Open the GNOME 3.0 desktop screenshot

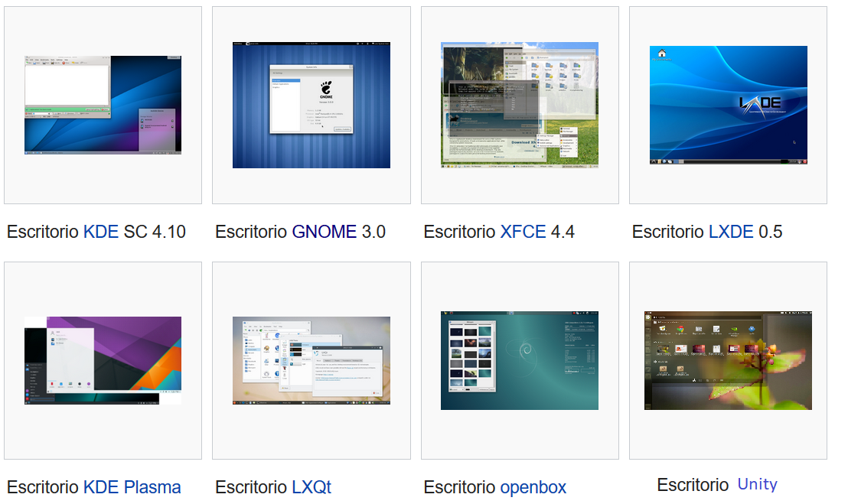311,105
